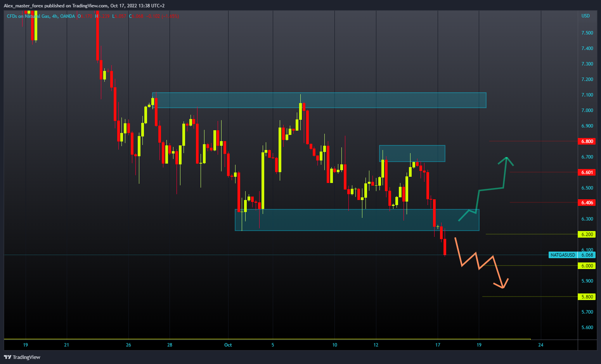
Task: Click the 'CFDs on Natural Gas, 4h, OANDA' symbol title
Action: coord(41,16)
